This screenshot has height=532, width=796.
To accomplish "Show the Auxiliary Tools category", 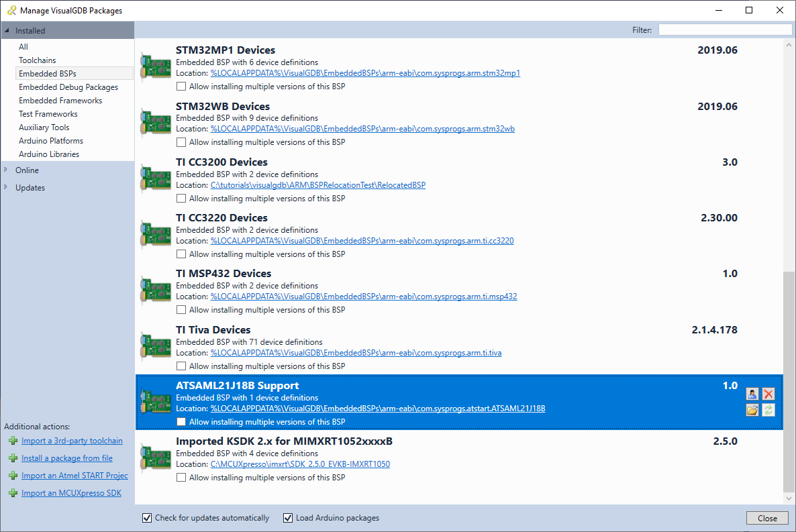I will (x=44, y=127).
